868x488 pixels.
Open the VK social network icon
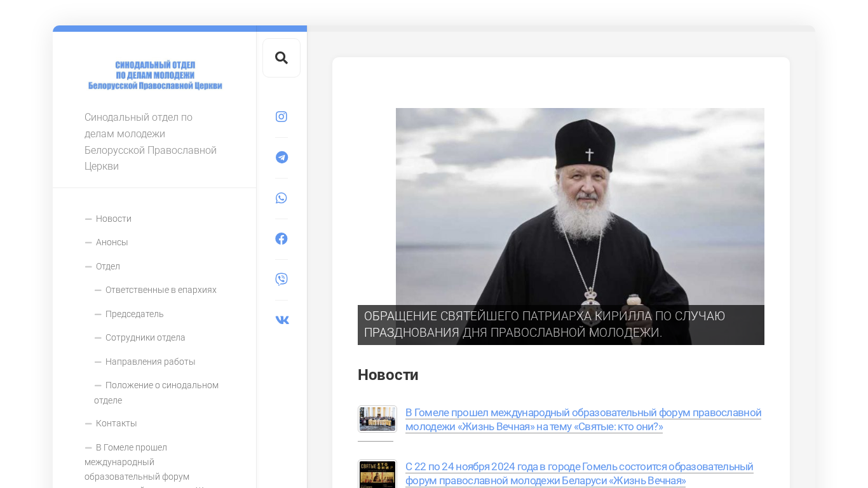pos(281,320)
